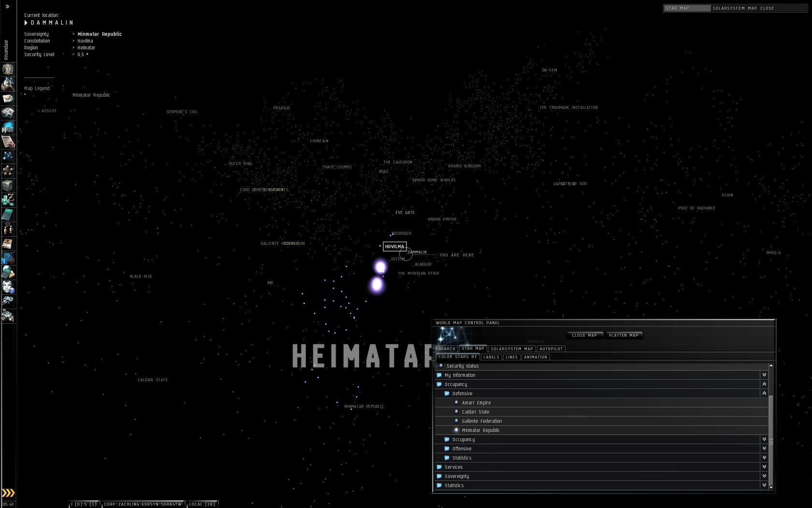Screen dimensions: 812x508
Task: Open the blue info help icon
Action: (x=8, y=258)
